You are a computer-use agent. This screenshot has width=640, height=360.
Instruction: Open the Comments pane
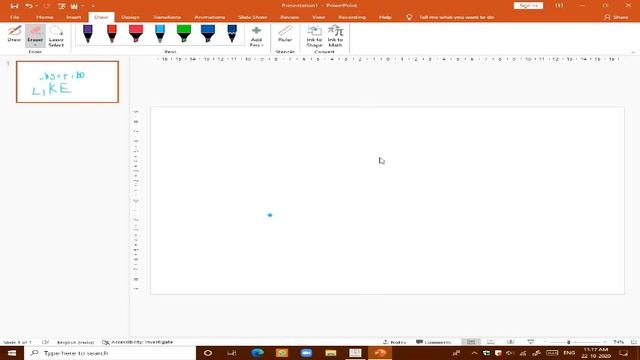(x=433, y=342)
